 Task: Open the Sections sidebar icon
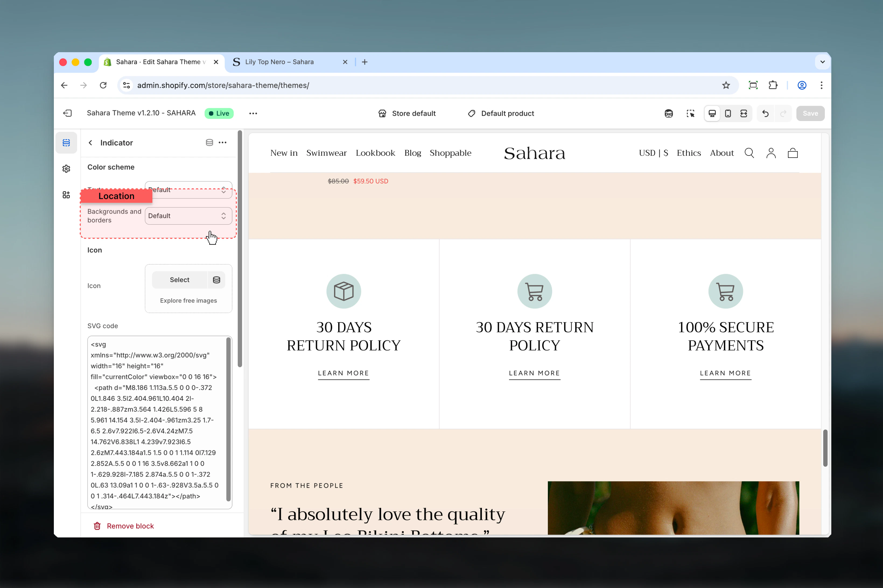(66, 143)
